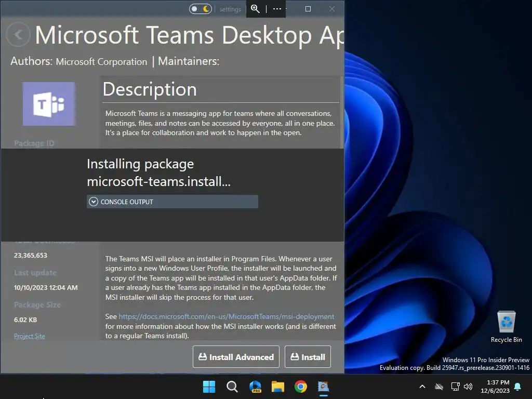Open the docs.microsoft.com msi-deployment link
532x399 pixels.
click(x=227, y=316)
